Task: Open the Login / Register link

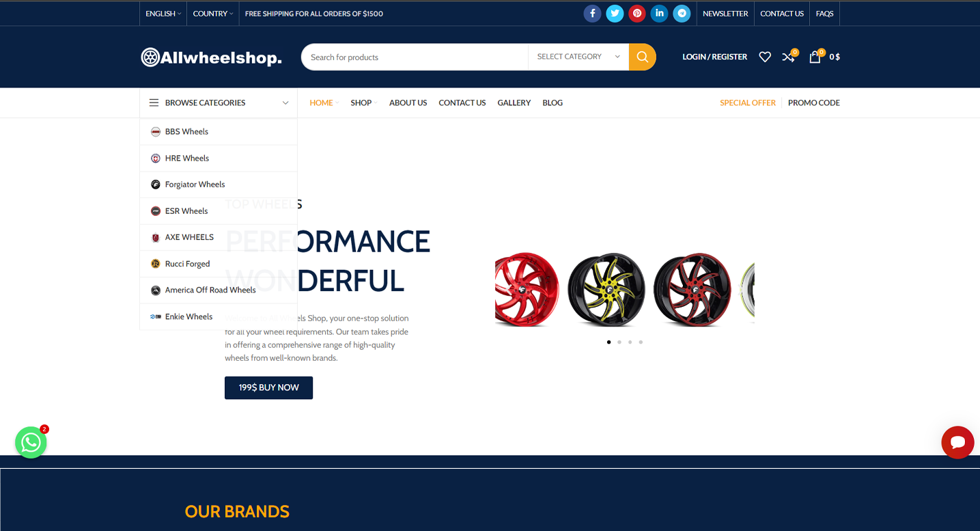Action: pos(714,57)
